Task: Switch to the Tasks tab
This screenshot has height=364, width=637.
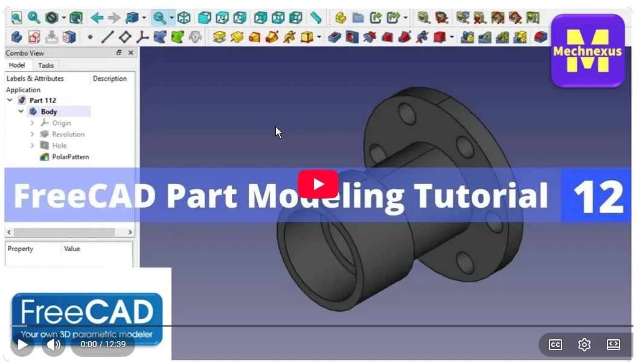Action: 45,65
